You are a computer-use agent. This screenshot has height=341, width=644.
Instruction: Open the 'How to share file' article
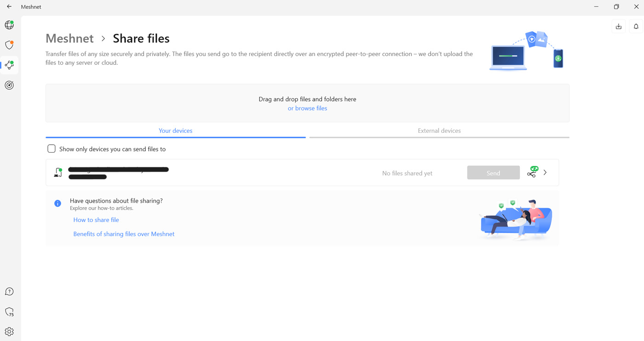tap(96, 220)
